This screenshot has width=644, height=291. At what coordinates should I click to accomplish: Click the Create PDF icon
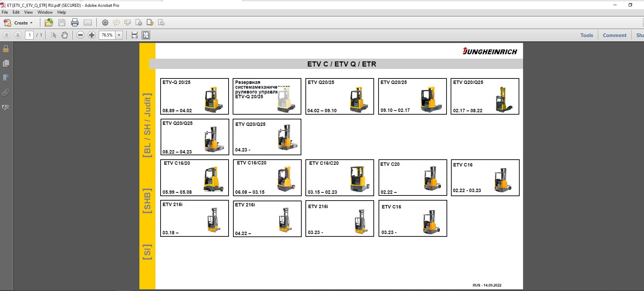pos(8,23)
